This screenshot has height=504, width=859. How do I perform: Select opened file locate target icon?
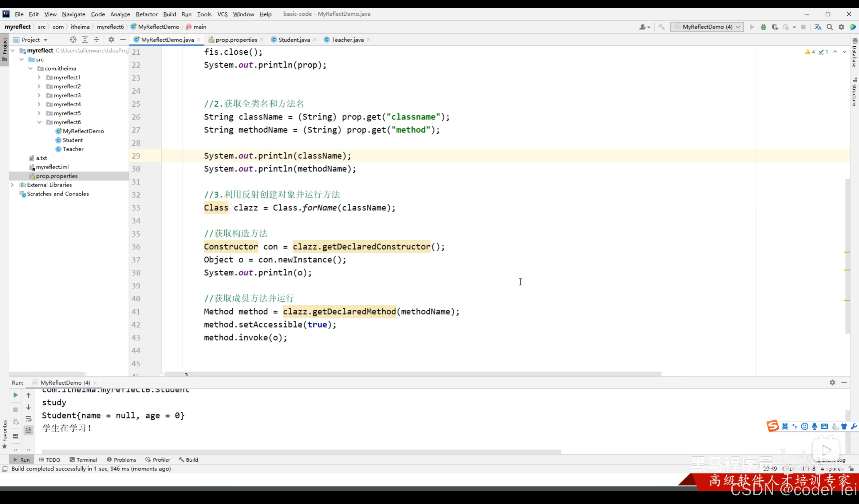click(x=73, y=40)
